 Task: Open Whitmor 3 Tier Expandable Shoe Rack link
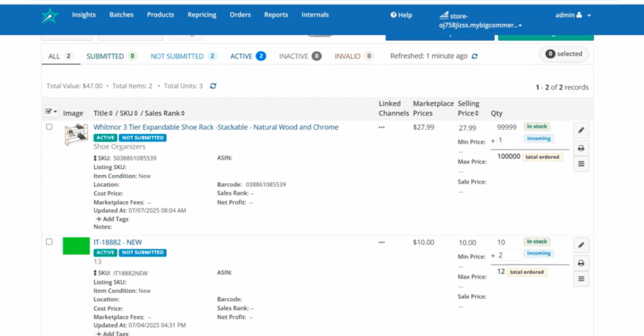click(x=216, y=127)
